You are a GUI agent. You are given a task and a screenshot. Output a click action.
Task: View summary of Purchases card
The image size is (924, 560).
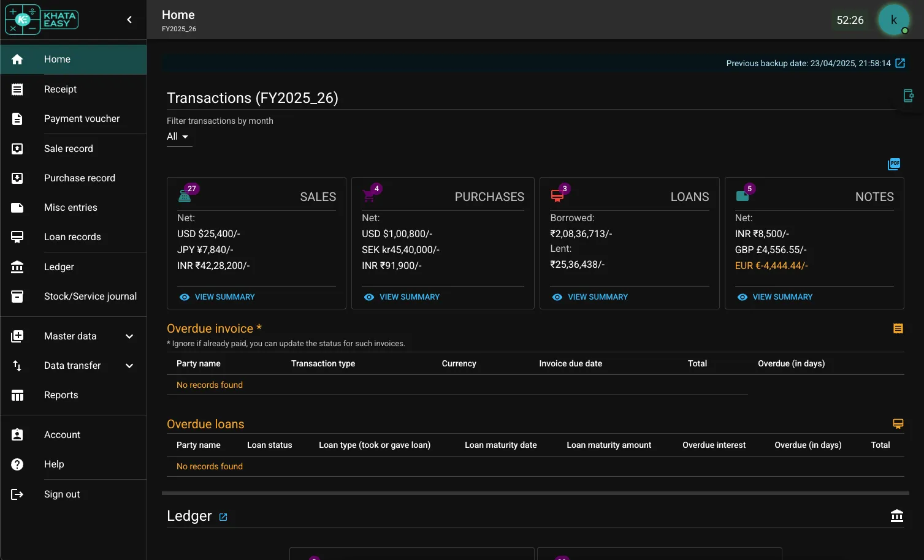tap(402, 297)
